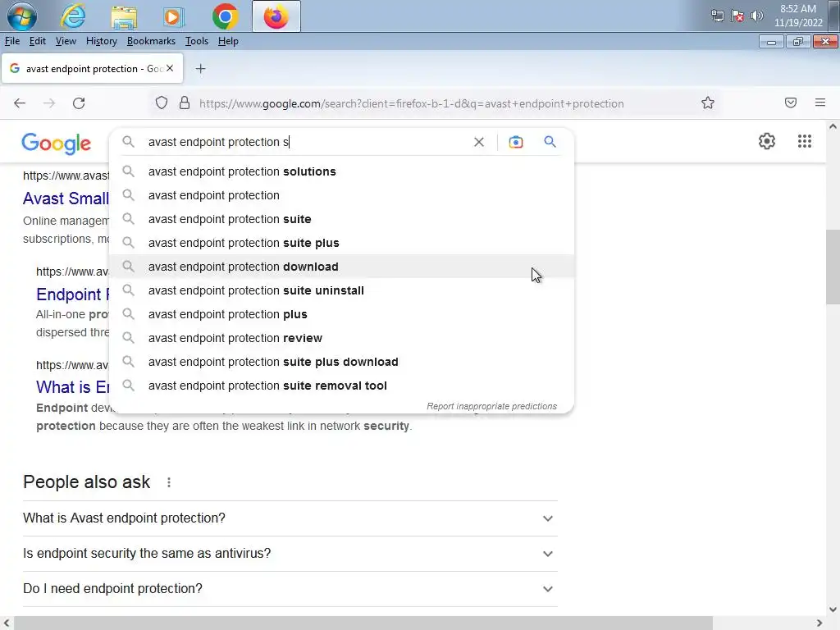Open the Bookmarks menu

[x=151, y=41]
